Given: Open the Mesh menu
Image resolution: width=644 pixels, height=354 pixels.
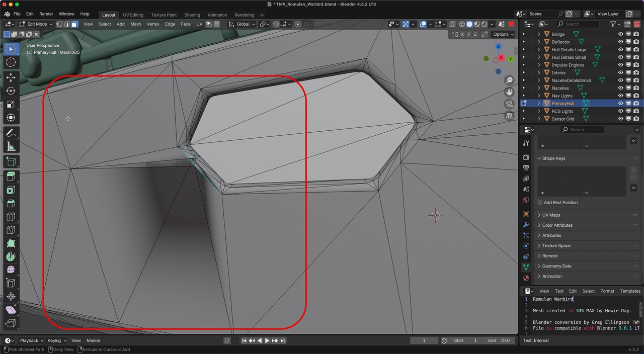Looking at the screenshot, I should pos(135,24).
